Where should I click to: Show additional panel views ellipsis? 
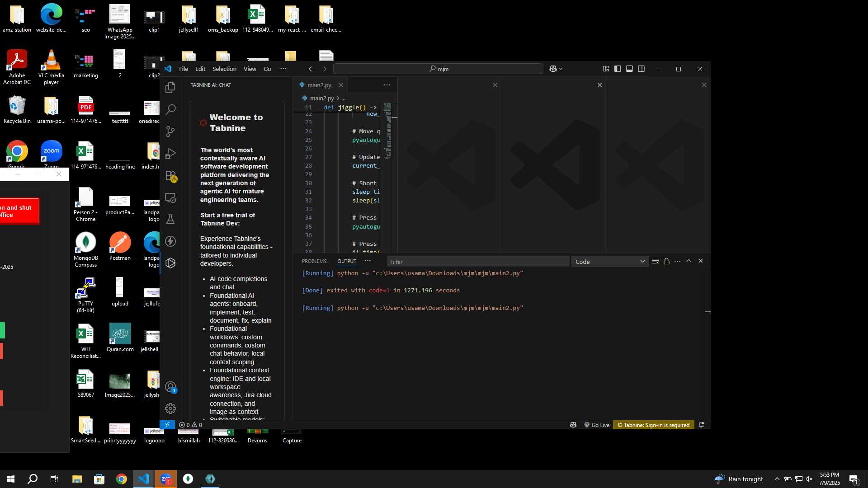(x=368, y=261)
